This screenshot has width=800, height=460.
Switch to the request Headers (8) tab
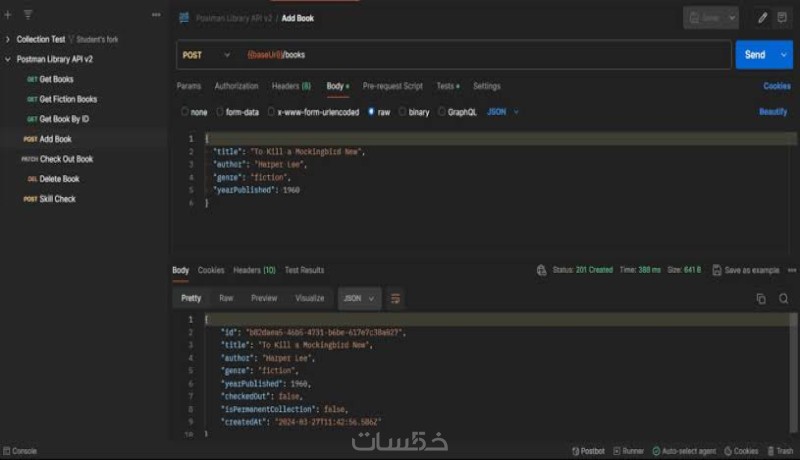(x=291, y=86)
